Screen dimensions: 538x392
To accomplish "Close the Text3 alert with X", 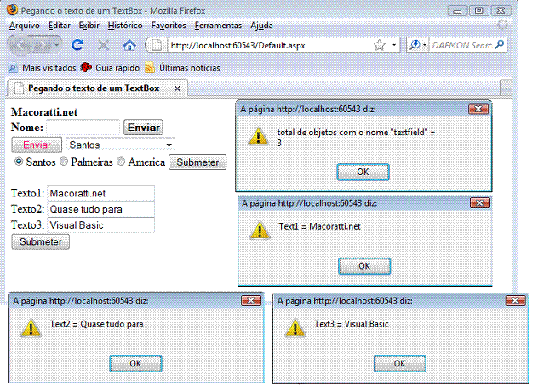I will tap(515, 300).
